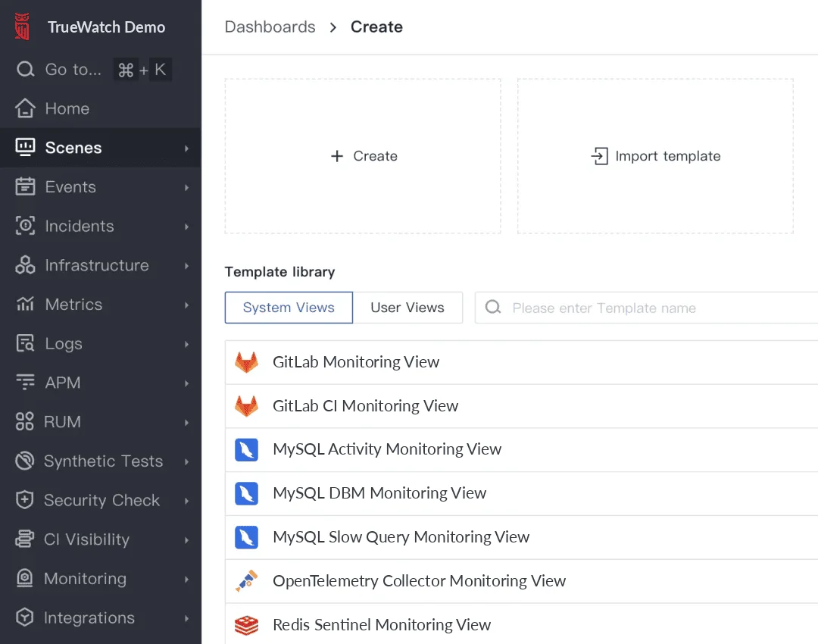Click the Monitoring icon in the sidebar
This screenshot has height=644, width=818.
coord(24,578)
